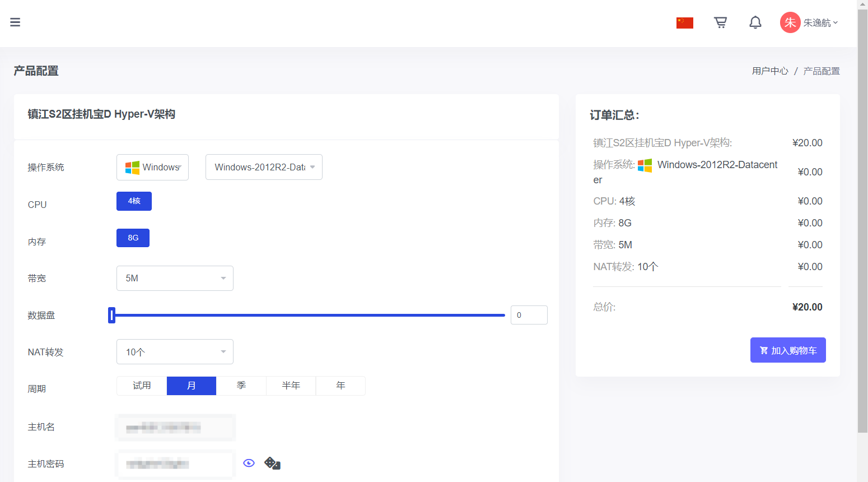Open the shopping cart icon

(x=720, y=22)
